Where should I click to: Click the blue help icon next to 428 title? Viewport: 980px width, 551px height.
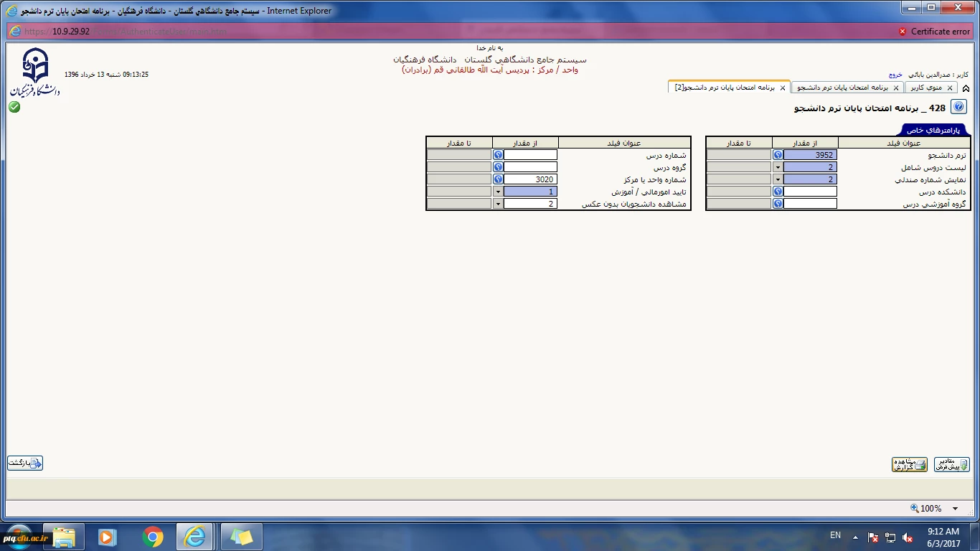tap(958, 107)
